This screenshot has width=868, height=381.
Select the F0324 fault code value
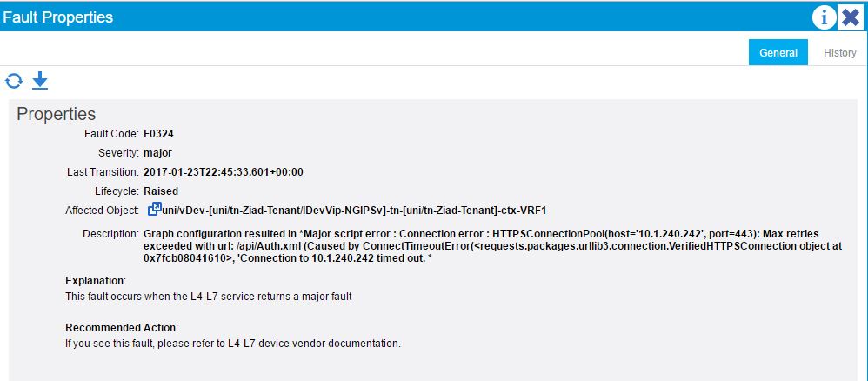(x=159, y=133)
